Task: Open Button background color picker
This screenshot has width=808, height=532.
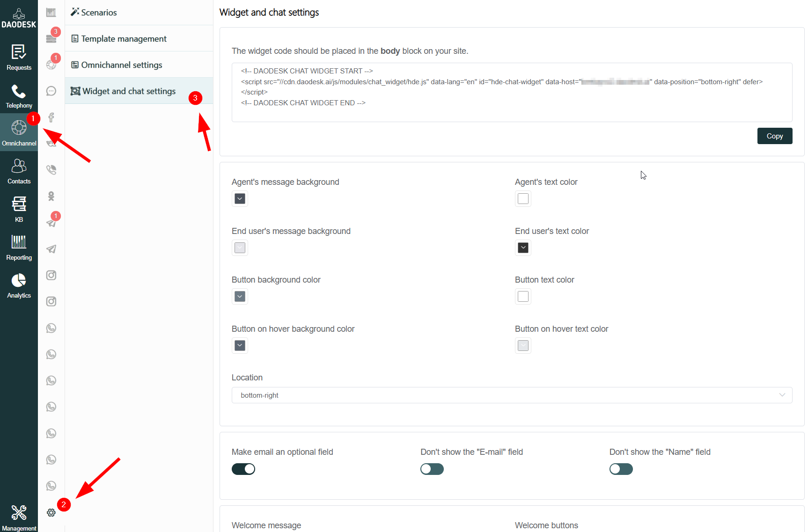Action: 240,297
